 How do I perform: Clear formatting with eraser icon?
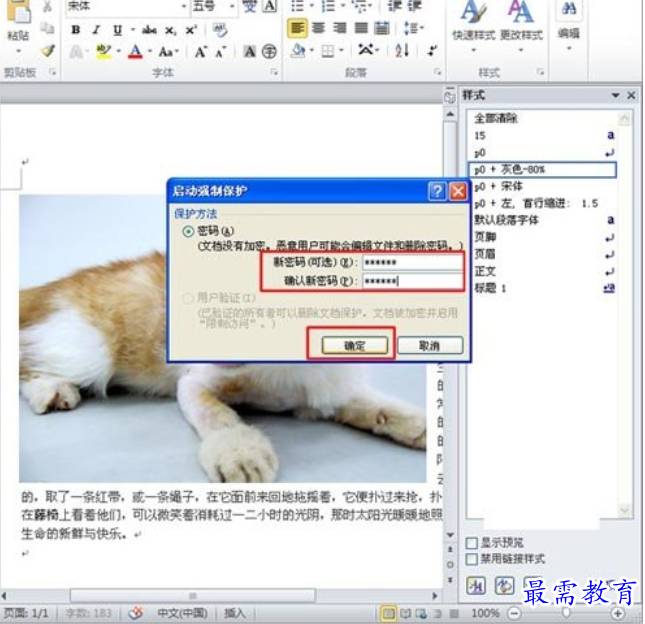(220, 30)
